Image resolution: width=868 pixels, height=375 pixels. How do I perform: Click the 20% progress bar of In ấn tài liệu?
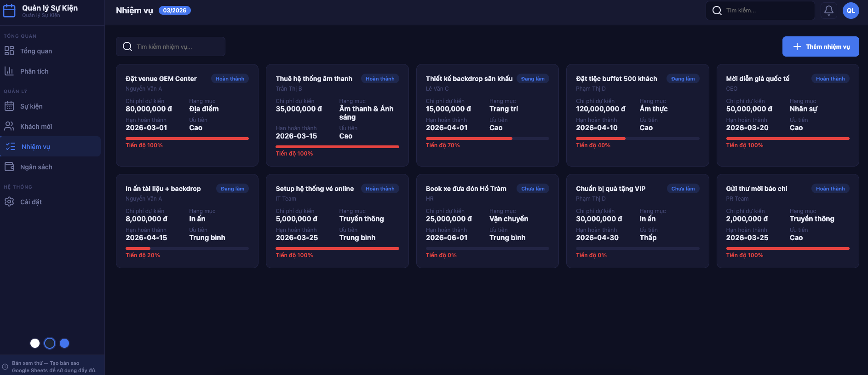pos(187,248)
